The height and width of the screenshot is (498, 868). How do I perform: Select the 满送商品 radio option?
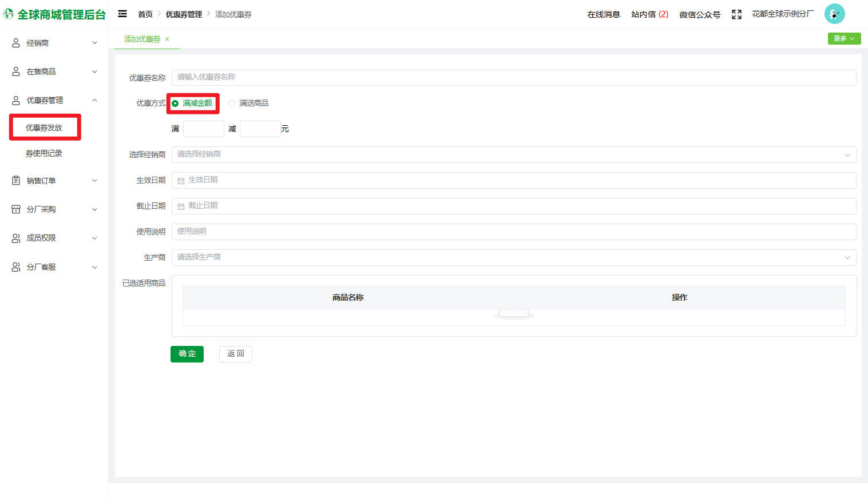232,103
